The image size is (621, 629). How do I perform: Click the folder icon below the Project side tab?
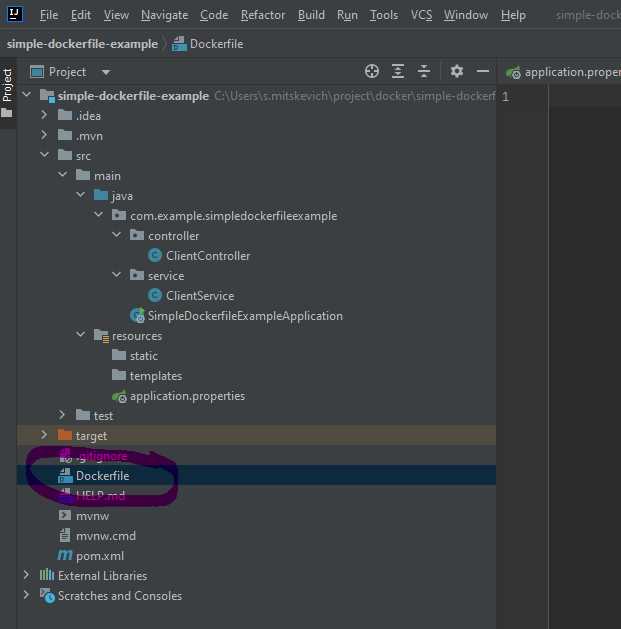6,114
